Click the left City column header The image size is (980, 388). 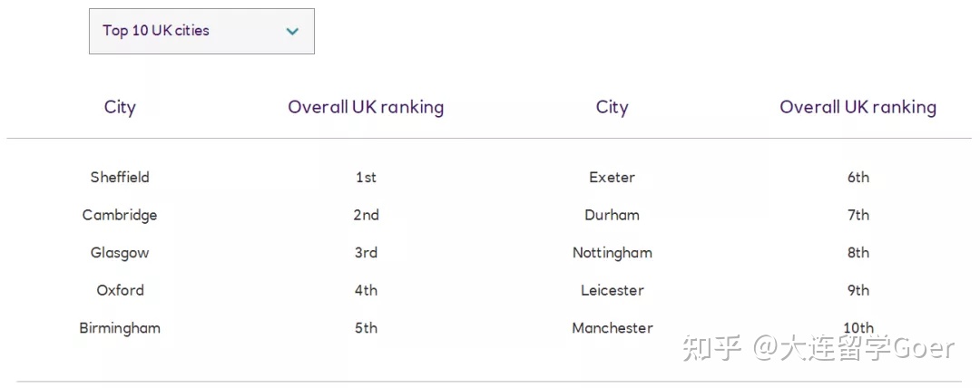click(120, 108)
